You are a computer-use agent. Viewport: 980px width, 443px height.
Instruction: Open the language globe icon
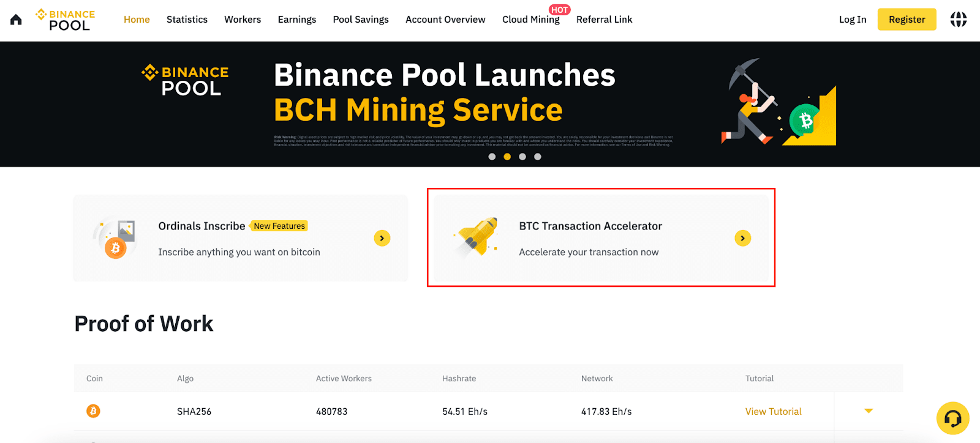tap(959, 20)
